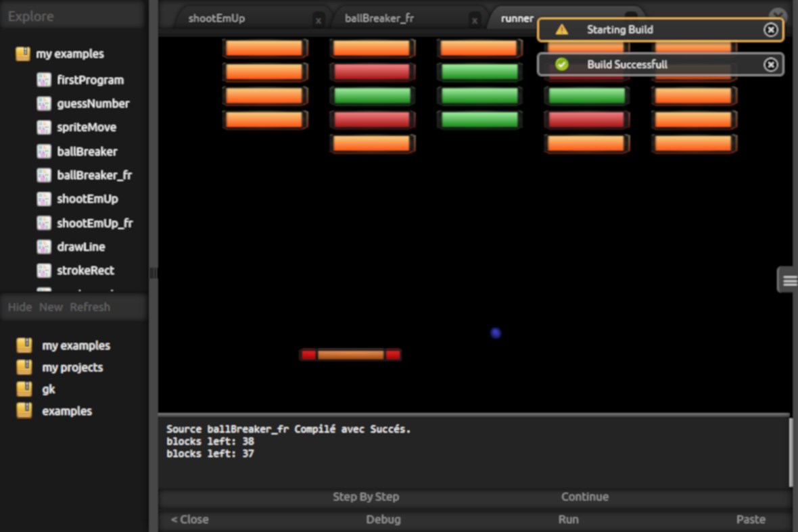Image resolution: width=798 pixels, height=532 pixels.
Task: Click the console vertical scrollbar
Action: [791, 453]
